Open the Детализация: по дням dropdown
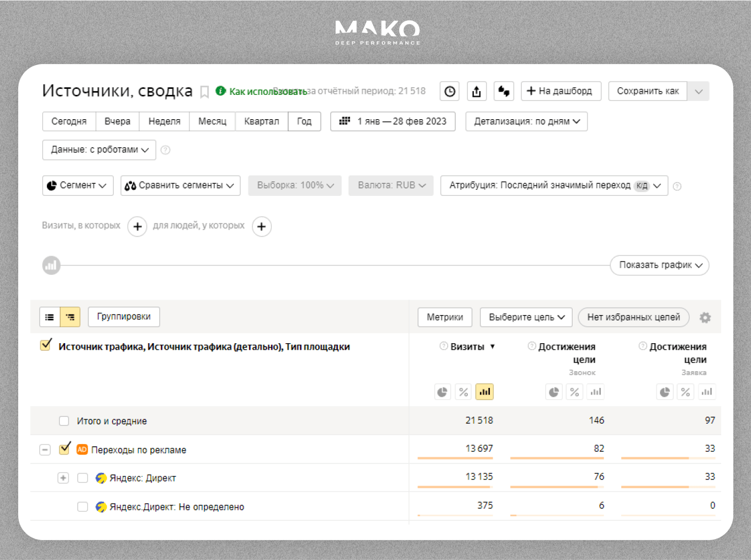Screen dimensions: 751x560 pos(526,121)
